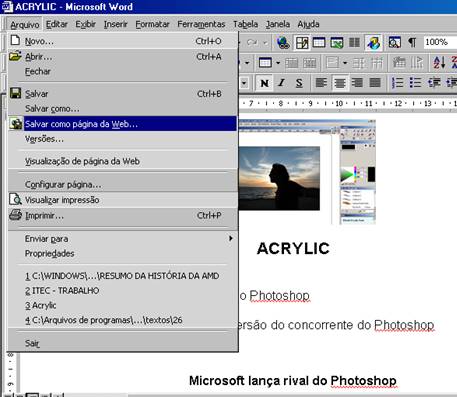Apply numbered list formatting
Screen dimensions: 457x397
coord(397,83)
